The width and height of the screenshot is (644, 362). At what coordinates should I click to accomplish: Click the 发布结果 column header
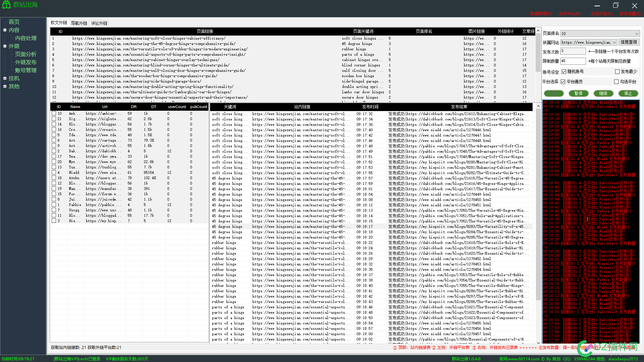click(x=459, y=107)
